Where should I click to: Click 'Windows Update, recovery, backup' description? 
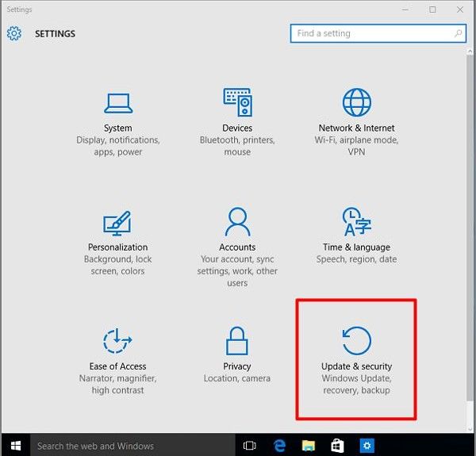click(x=356, y=384)
